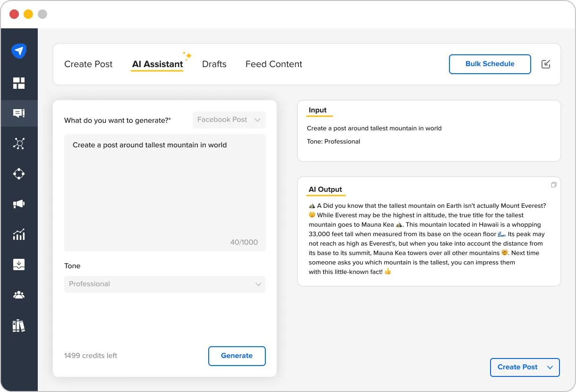
Task: Select the posts chat icon in sidebar
Action: [x=19, y=113]
